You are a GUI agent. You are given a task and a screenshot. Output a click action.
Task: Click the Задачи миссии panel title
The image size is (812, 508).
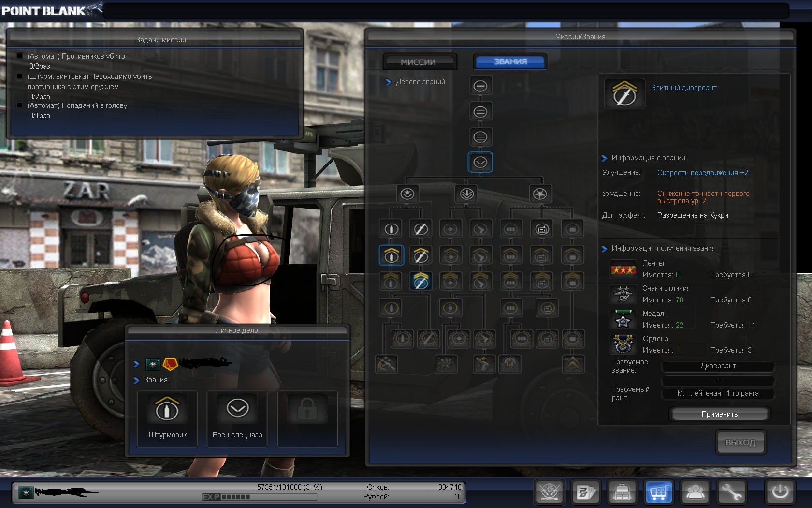(161, 40)
